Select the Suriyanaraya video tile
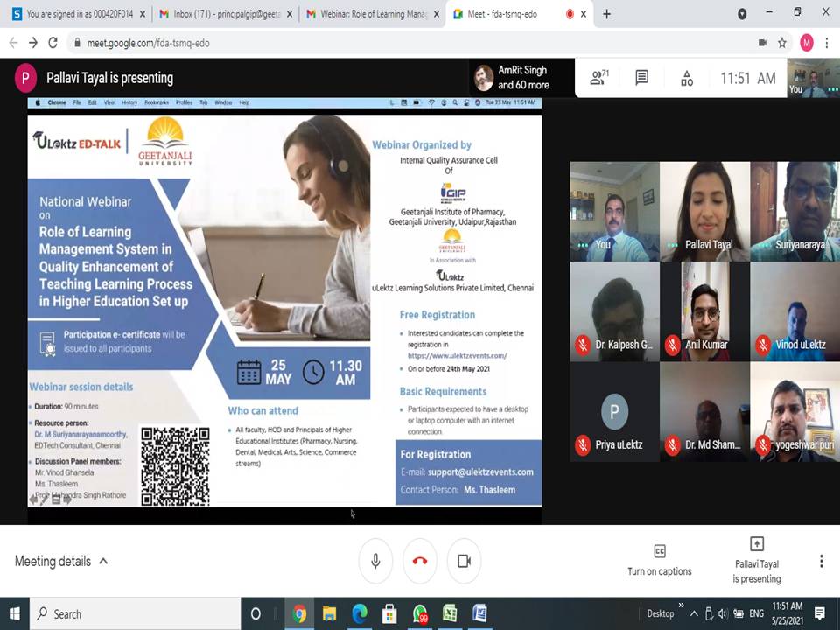840x630 pixels. pyautogui.click(x=795, y=211)
